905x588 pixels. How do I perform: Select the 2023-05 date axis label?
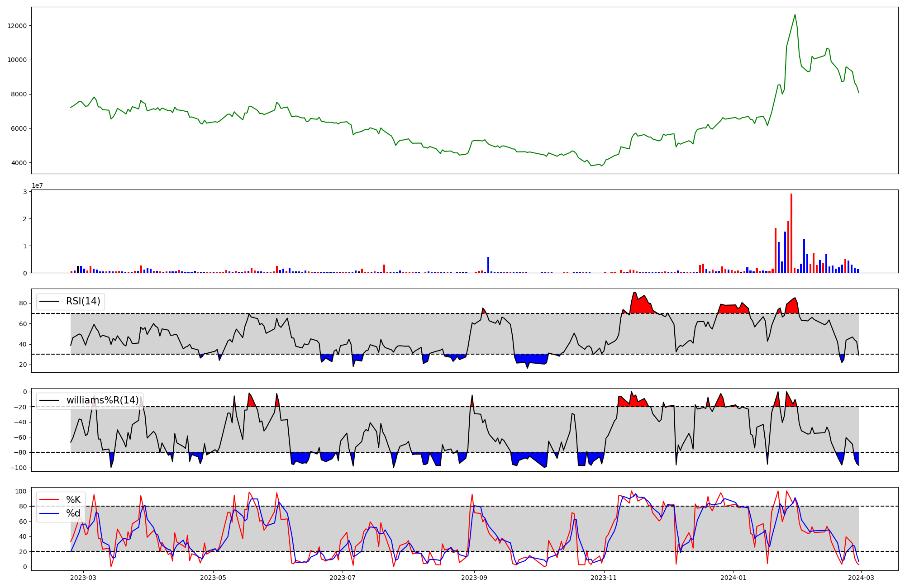(213, 578)
